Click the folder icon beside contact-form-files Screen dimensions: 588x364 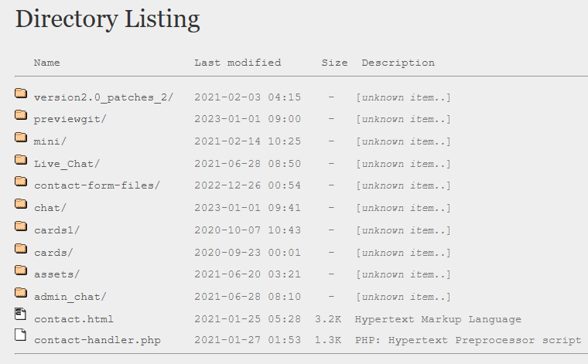coord(21,182)
